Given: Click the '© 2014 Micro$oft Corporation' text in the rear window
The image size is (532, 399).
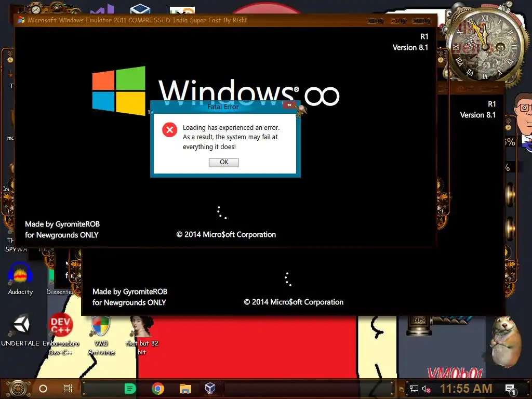Looking at the screenshot, I should point(294,302).
